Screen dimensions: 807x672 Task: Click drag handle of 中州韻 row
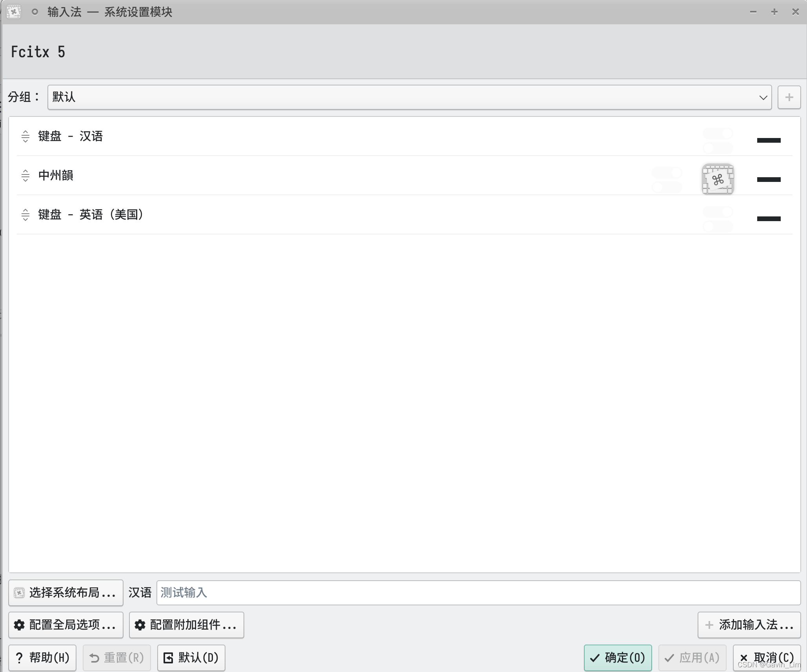coord(25,176)
